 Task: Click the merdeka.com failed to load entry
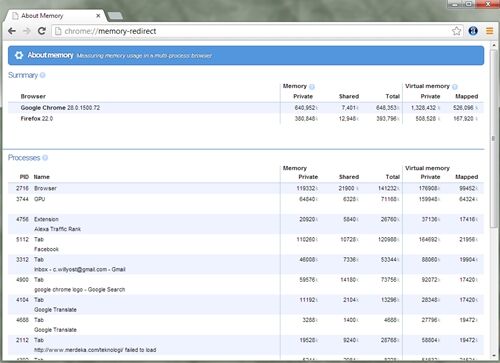pos(95,350)
